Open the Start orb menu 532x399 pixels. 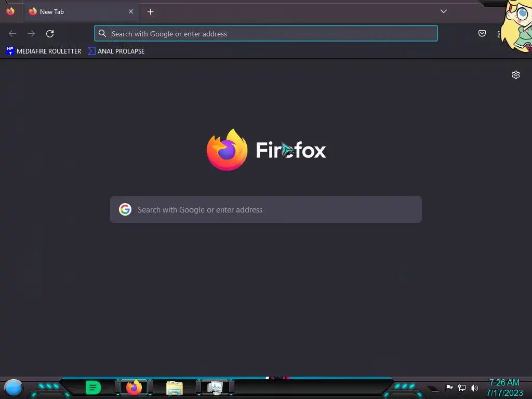13,388
